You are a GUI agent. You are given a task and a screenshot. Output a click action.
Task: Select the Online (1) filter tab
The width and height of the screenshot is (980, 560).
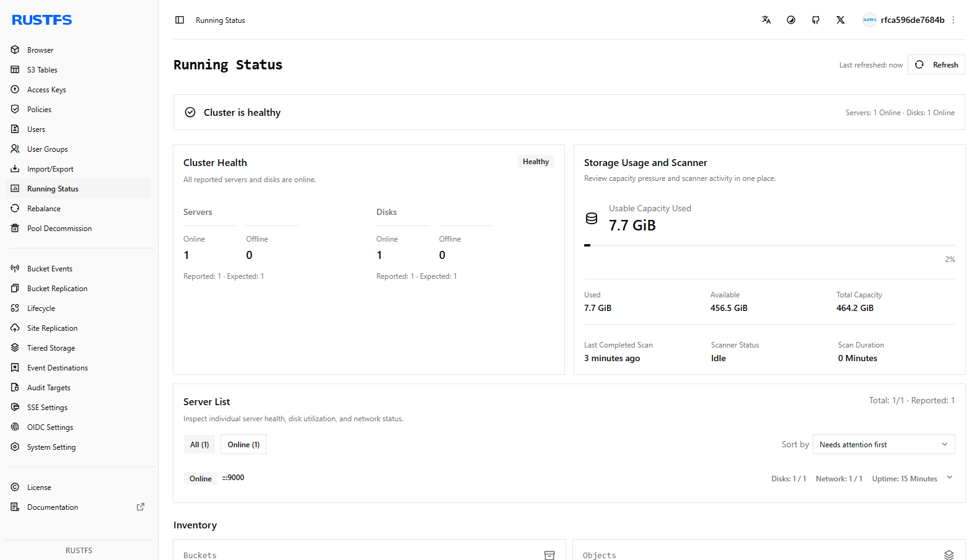(243, 444)
